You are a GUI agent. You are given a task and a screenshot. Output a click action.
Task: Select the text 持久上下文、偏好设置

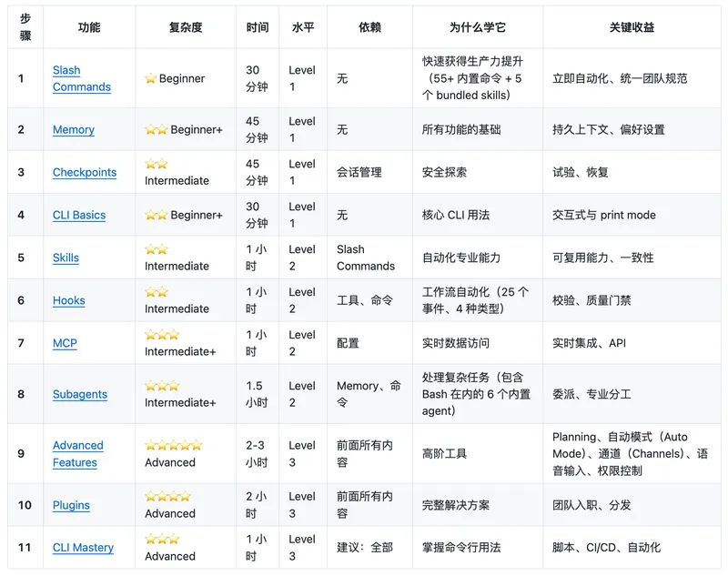tap(609, 129)
